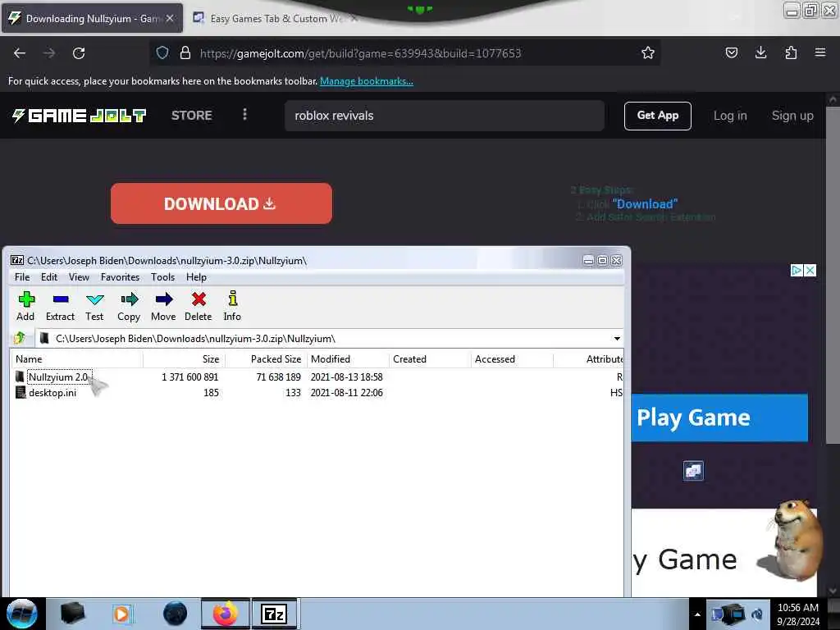Click the site security padlock icon
840x630 pixels.
coord(185,53)
